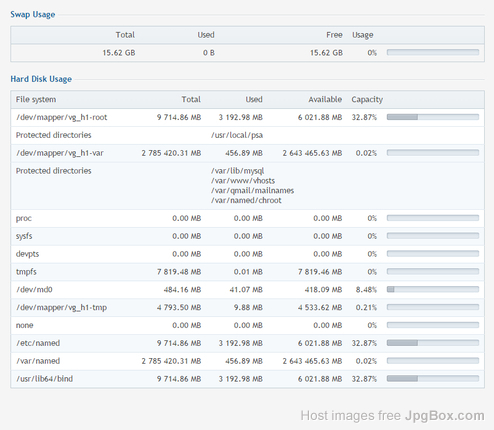Click the /var/lib/mysql protected directory

[237, 171]
